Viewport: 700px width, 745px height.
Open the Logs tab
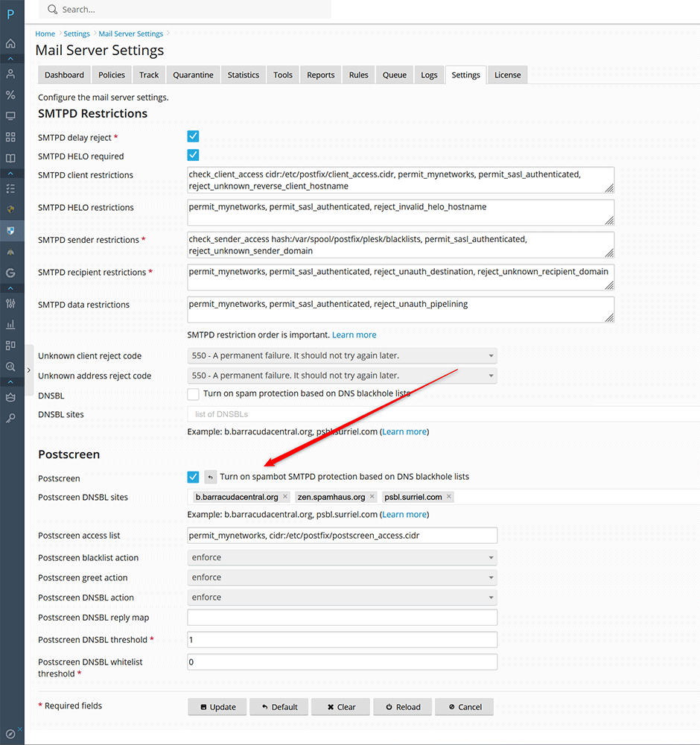[429, 75]
